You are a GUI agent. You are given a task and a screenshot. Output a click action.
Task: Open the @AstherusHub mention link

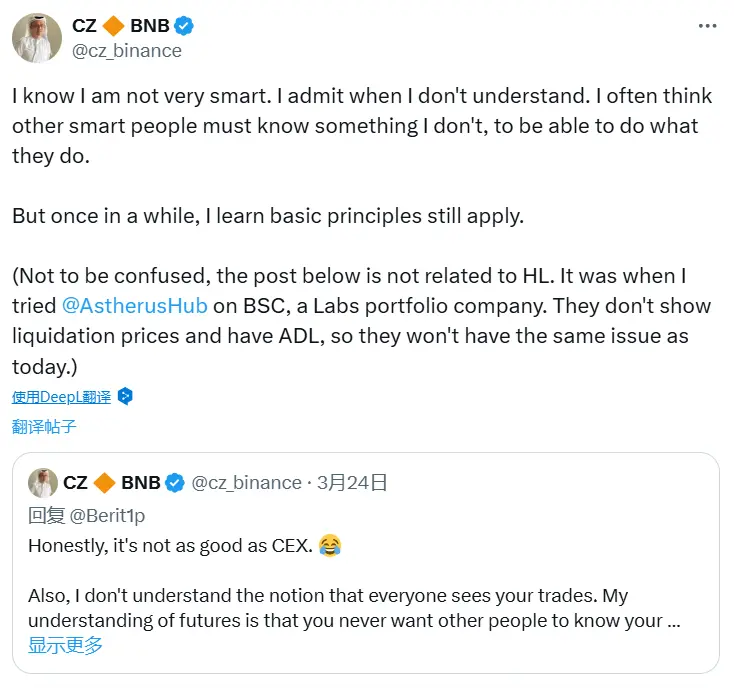119,305
